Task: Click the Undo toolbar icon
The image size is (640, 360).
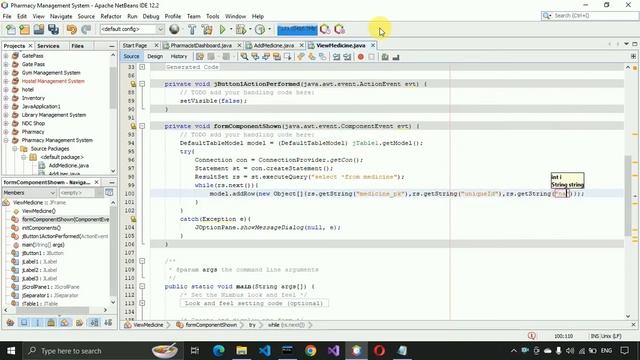Action: pyautogui.click(x=72, y=29)
